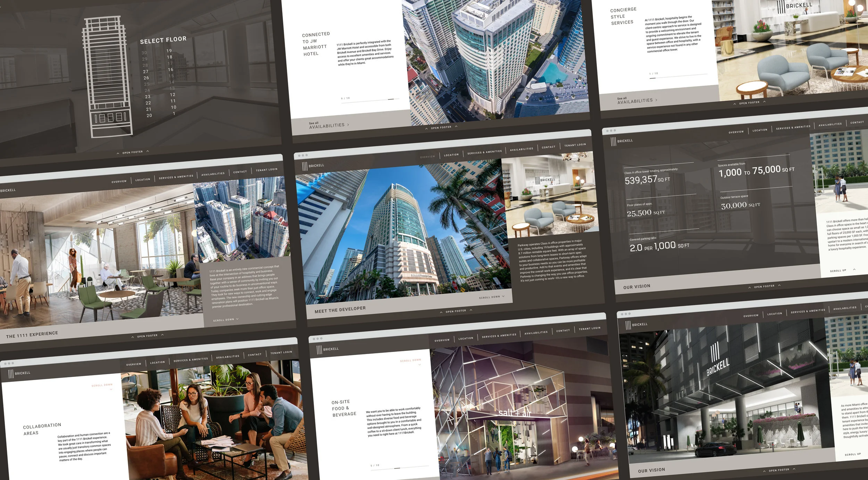Click the 9 / 10 slide progress bar

point(370,100)
